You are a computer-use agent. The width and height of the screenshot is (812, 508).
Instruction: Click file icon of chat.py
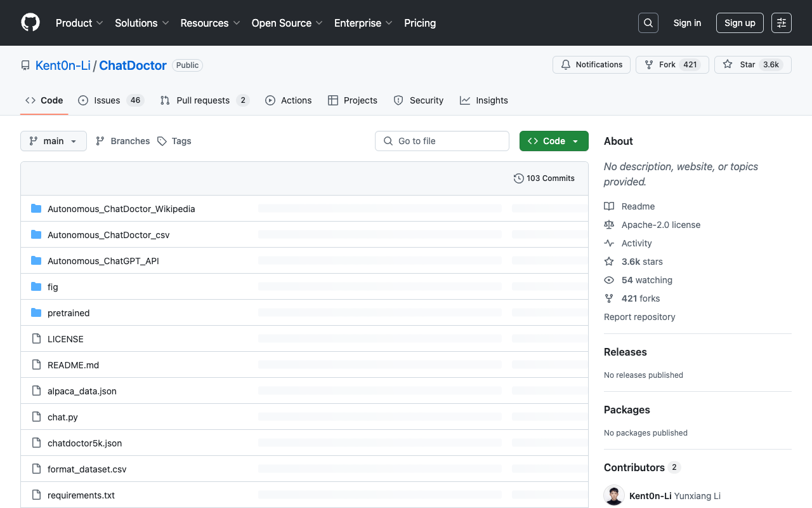pyautogui.click(x=36, y=417)
